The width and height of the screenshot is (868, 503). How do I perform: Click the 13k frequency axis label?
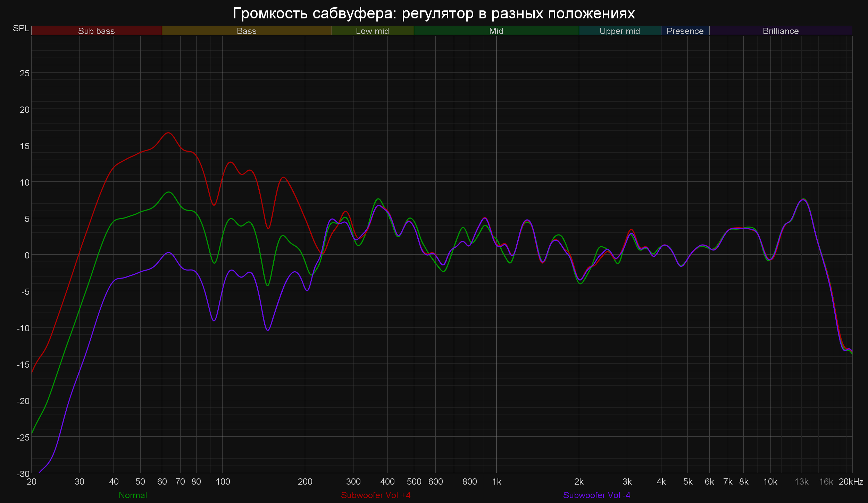[801, 481]
